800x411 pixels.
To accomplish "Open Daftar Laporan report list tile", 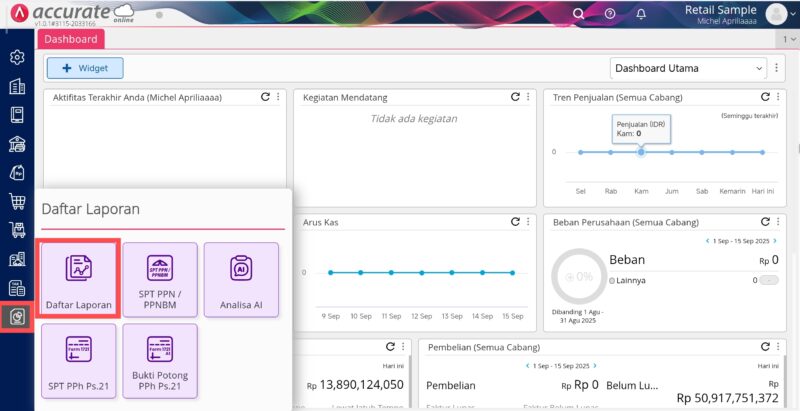I will pos(79,278).
